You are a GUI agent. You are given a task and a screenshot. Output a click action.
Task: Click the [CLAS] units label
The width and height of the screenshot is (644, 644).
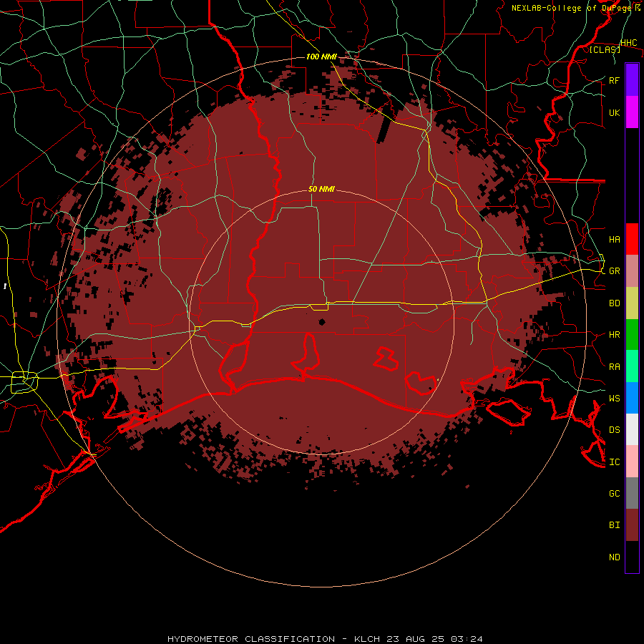pos(605,49)
